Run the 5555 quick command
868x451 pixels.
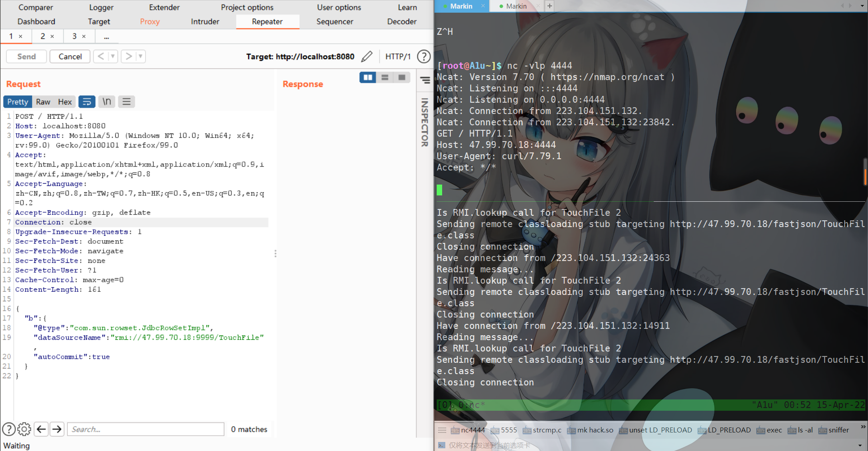pos(504,430)
